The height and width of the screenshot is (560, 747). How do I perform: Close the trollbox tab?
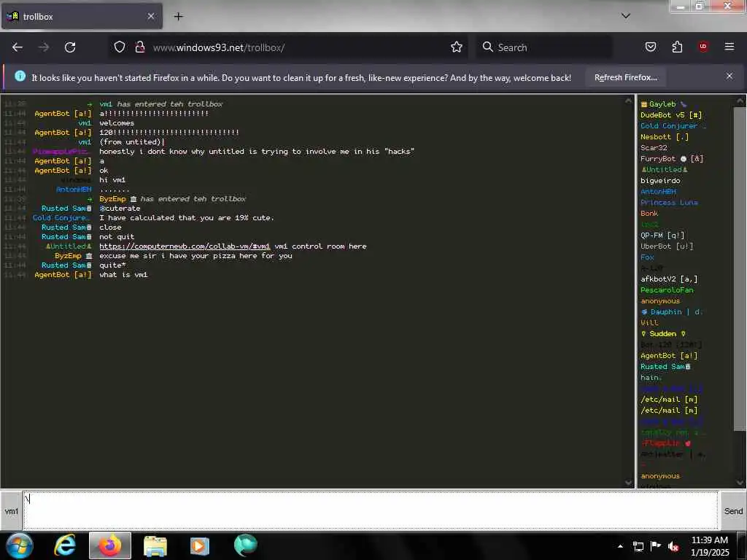[151, 16]
